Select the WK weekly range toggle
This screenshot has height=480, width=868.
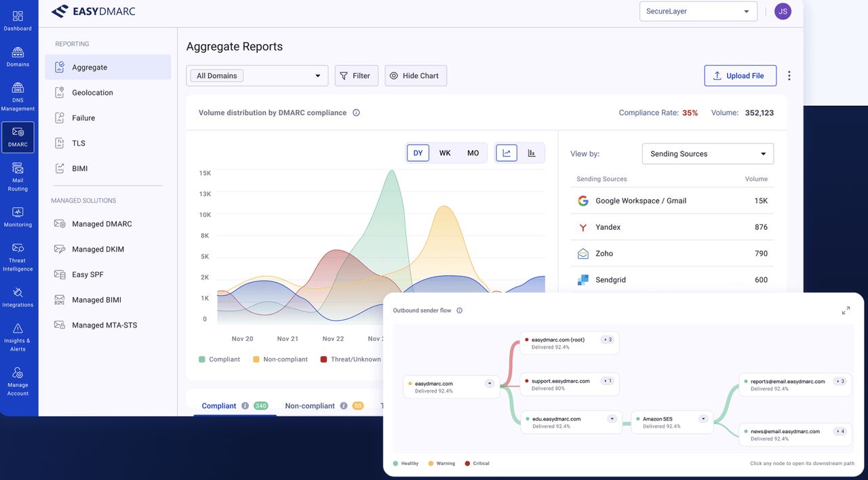click(x=445, y=153)
